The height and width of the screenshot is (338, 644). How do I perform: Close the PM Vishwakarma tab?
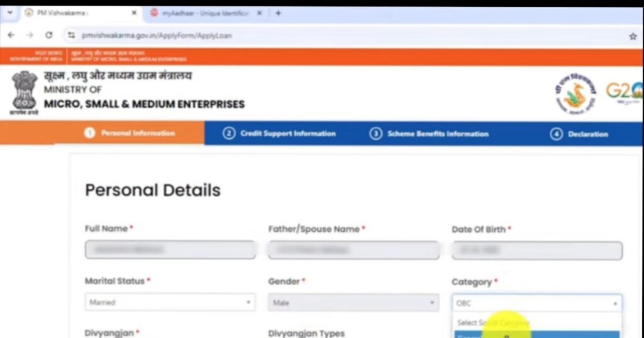(x=134, y=13)
